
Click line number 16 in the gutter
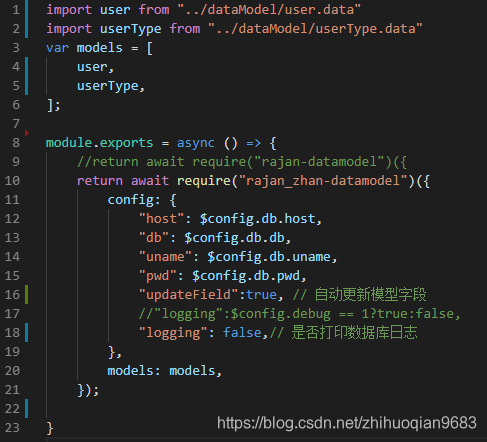pos(12,295)
